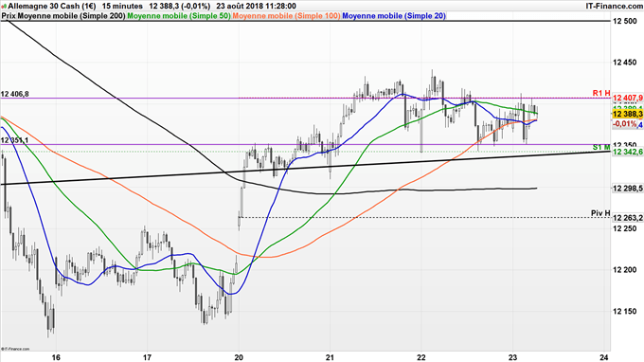Click the '12 388,3 (-0,01%)' price readout in header
This screenshot has width=644, height=362.
pos(180,7)
